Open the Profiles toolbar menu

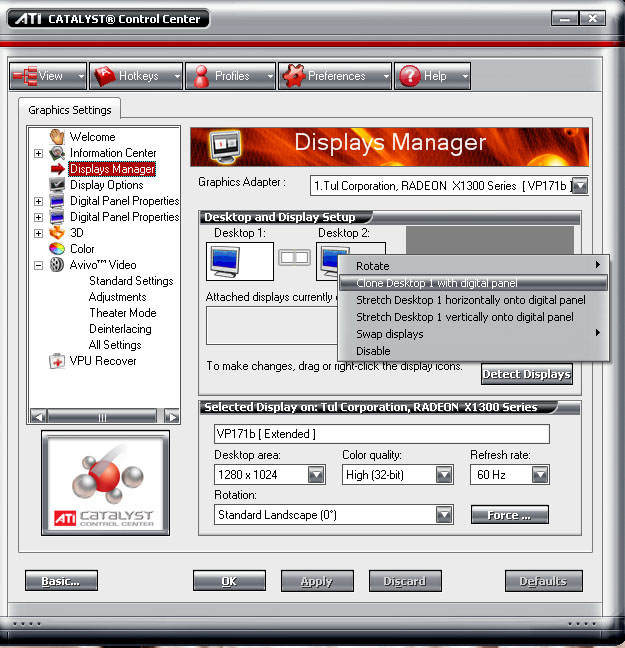coord(231,76)
